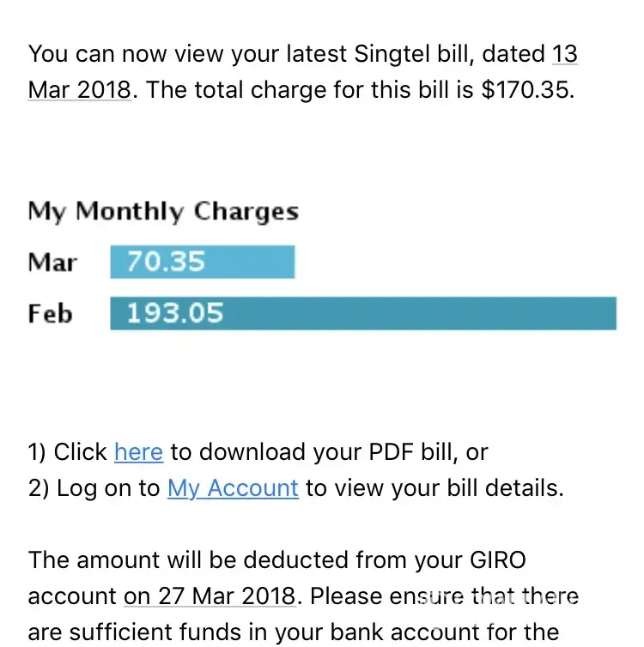Click the Feb month label
644x647 pixels.
[50, 314]
